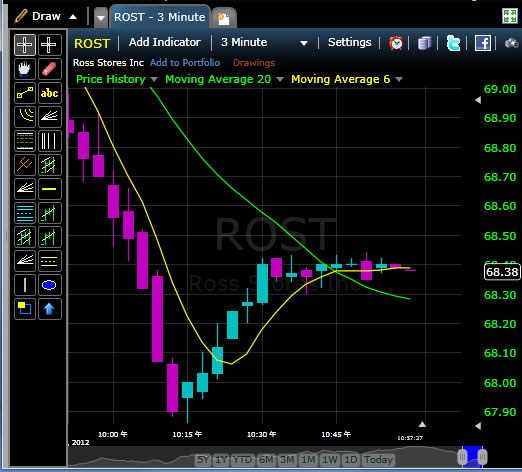Select the 1D range button

[x=351, y=460]
